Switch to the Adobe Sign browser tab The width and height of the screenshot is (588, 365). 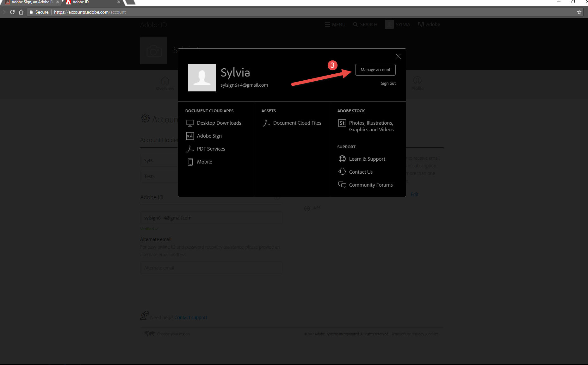pos(32,2)
